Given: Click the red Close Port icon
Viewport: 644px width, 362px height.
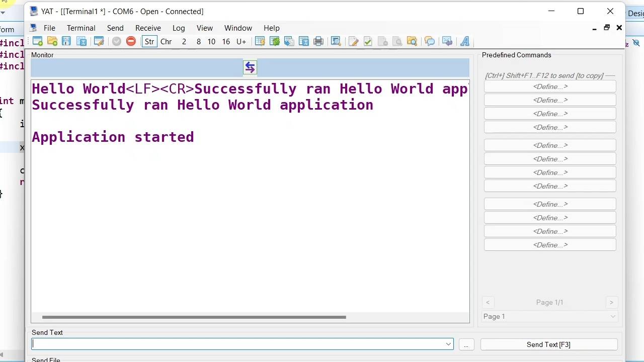Looking at the screenshot, I should (131, 41).
